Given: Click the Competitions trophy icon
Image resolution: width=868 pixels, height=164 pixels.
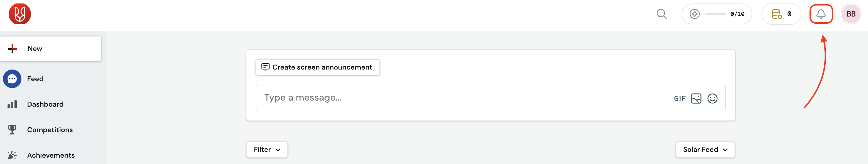Looking at the screenshot, I should 12,130.
